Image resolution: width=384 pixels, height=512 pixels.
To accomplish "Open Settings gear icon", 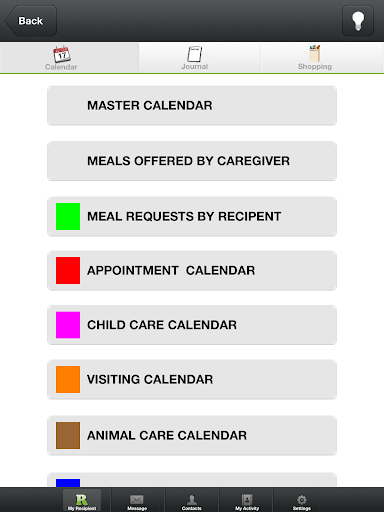I will pos(302,500).
